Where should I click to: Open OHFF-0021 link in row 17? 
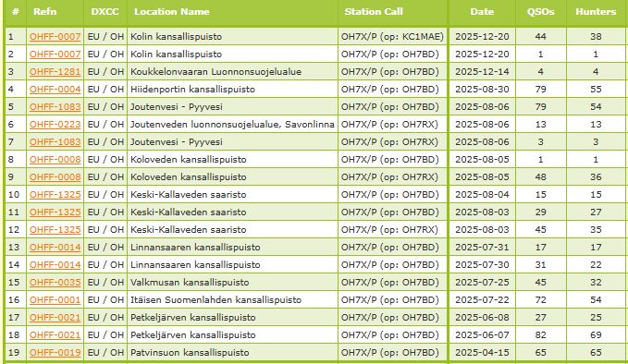(55, 318)
